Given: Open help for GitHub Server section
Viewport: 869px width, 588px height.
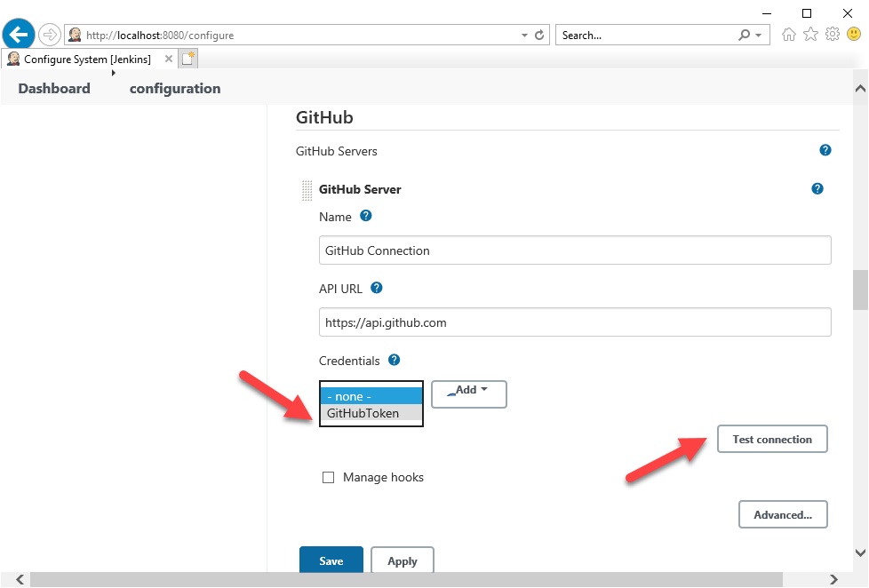Looking at the screenshot, I should click(x=817, y=189).
